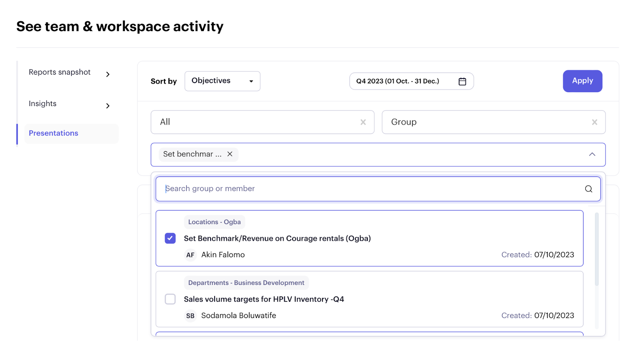The image size is (644, 341).
Task: Focus the Search group or member field
Action: click(x=378, y=189)
